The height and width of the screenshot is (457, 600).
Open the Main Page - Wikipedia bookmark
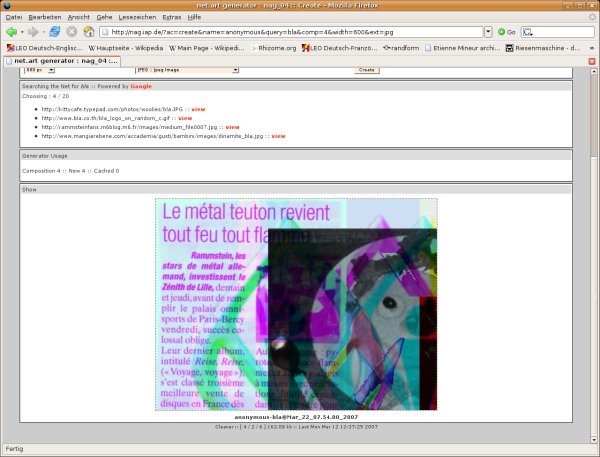pyautogui.click(x=207, y=48)
